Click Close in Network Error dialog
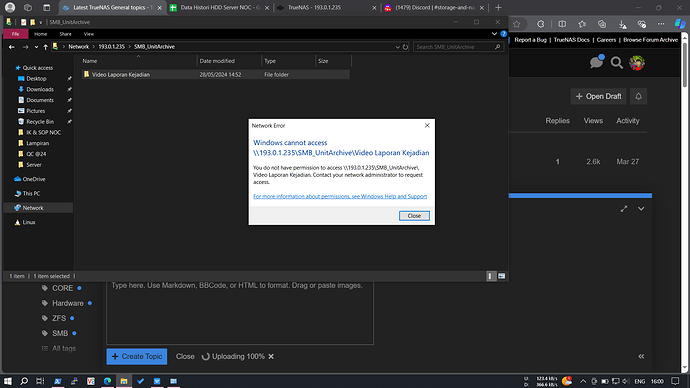690x388 pixels. coord(414,216)
